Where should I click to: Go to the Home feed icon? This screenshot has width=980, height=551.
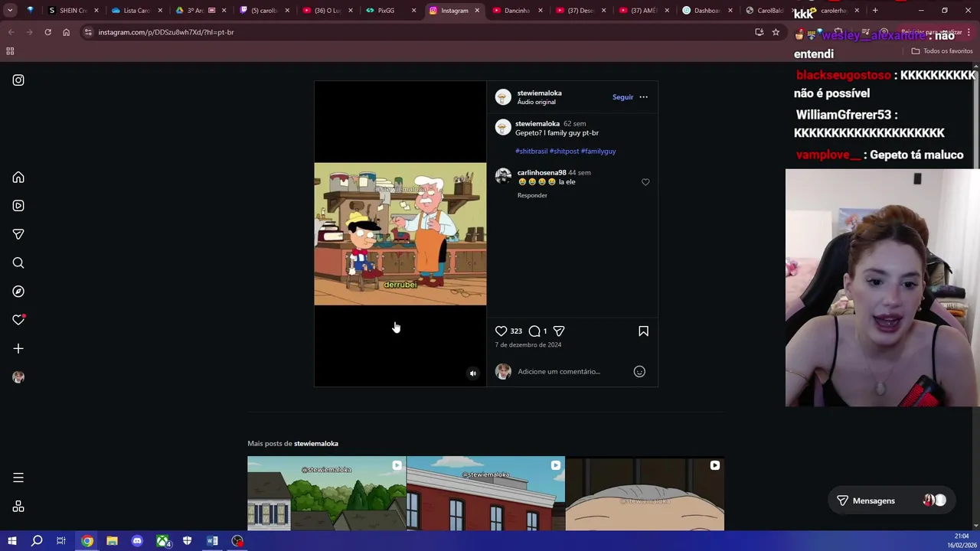18,178
